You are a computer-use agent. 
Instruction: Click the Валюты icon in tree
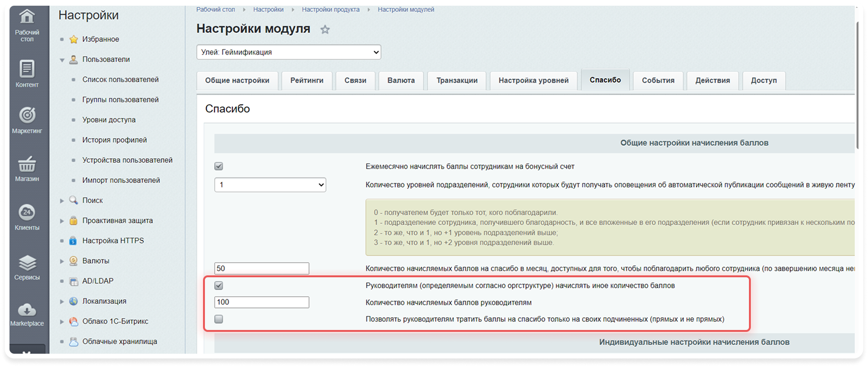tap(74, 261)
